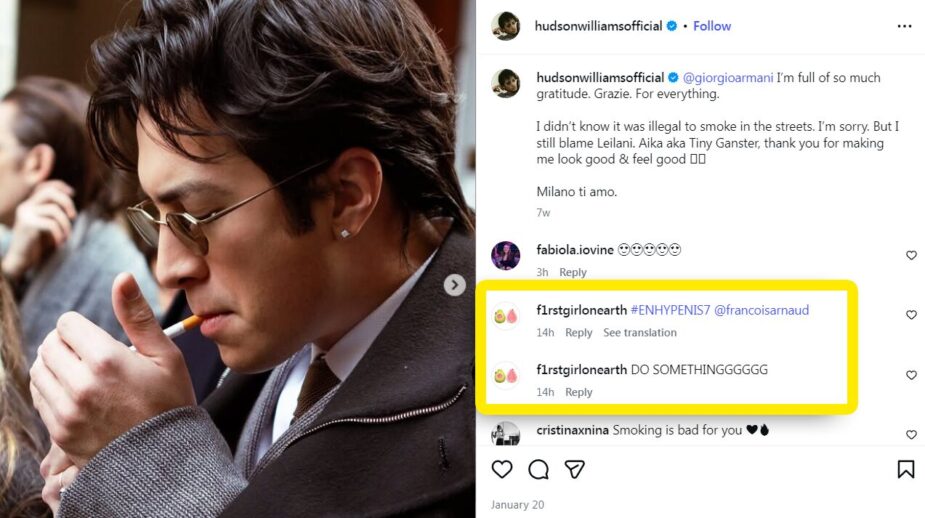Go to next photo with carousel arrow

point(455,285)
